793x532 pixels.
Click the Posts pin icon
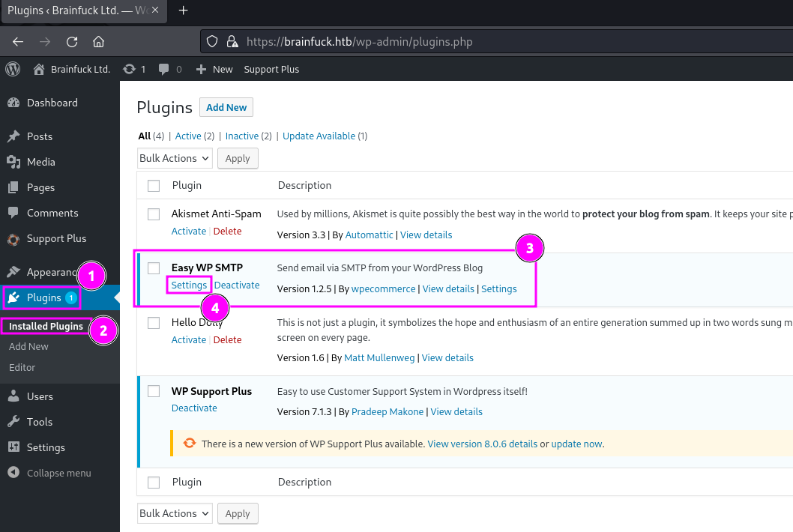click(x=13, y=136)
